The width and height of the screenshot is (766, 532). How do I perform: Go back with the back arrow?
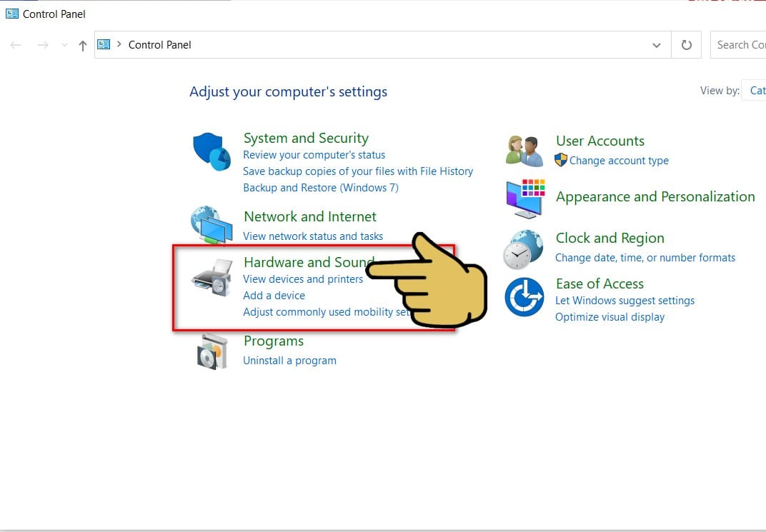[x=16, y=45]
